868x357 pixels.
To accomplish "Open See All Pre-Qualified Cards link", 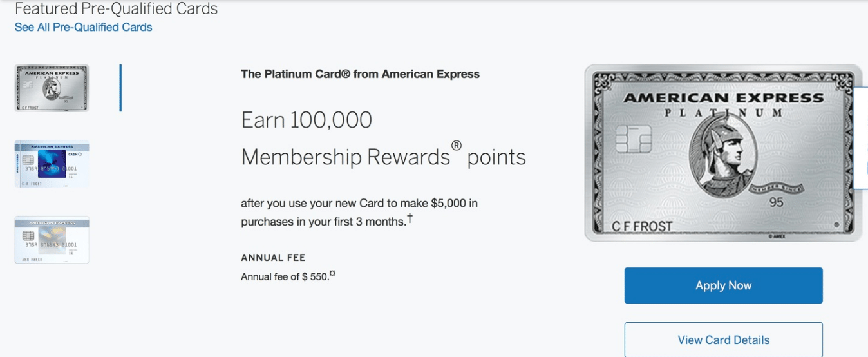I will click(84, 27).
